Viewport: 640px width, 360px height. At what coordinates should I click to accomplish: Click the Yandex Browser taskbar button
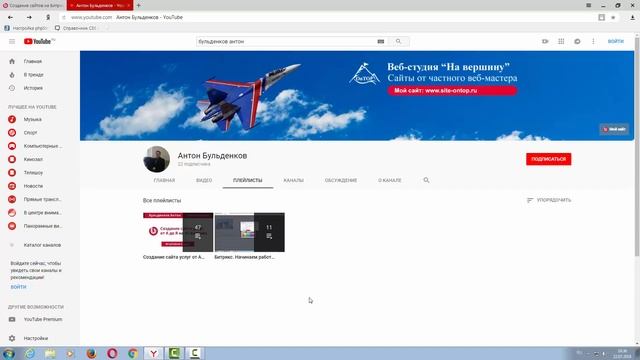click(153, 353)
